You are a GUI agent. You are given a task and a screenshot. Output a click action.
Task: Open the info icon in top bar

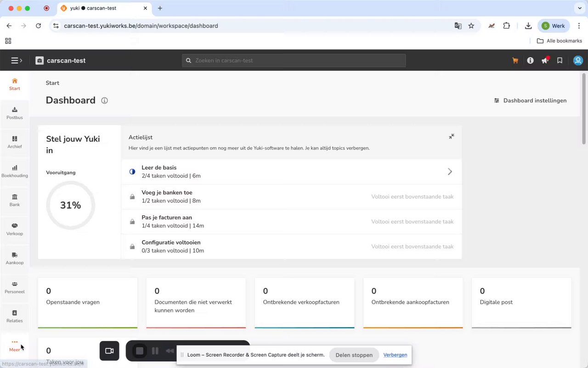pos(530,60)
